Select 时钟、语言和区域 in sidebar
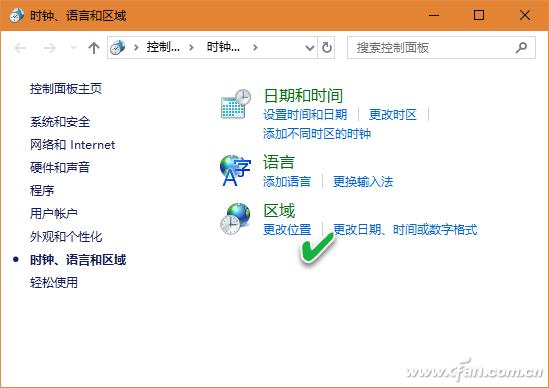The image size is (549, 388). 78,260
